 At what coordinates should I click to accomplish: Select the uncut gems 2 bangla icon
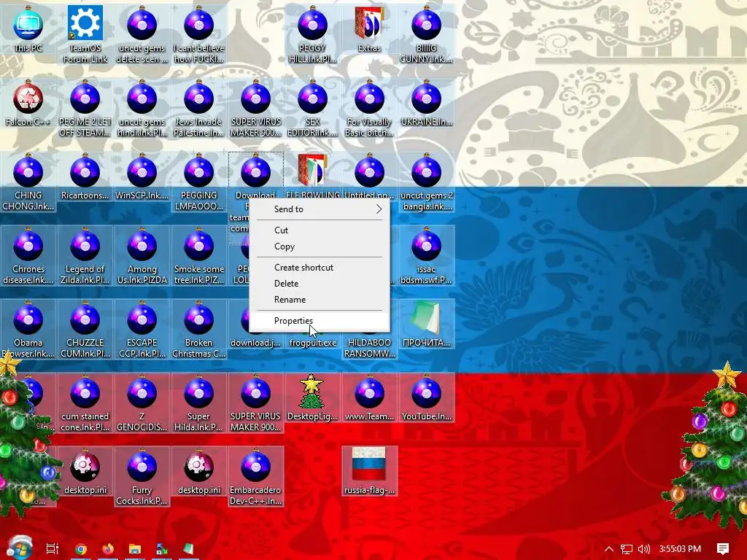pos(426,182)
